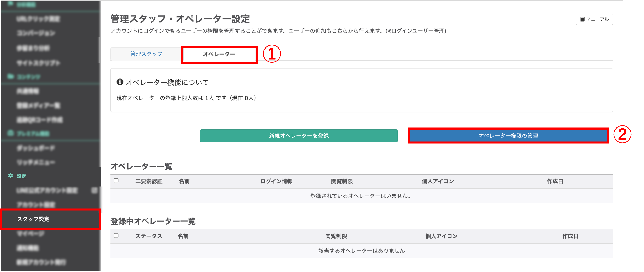This screenshot has width=644, height=272.
Task: Click the small icon right of LINE公式アカウント設定
Action: pyautogui.click(x=94, y=191)
